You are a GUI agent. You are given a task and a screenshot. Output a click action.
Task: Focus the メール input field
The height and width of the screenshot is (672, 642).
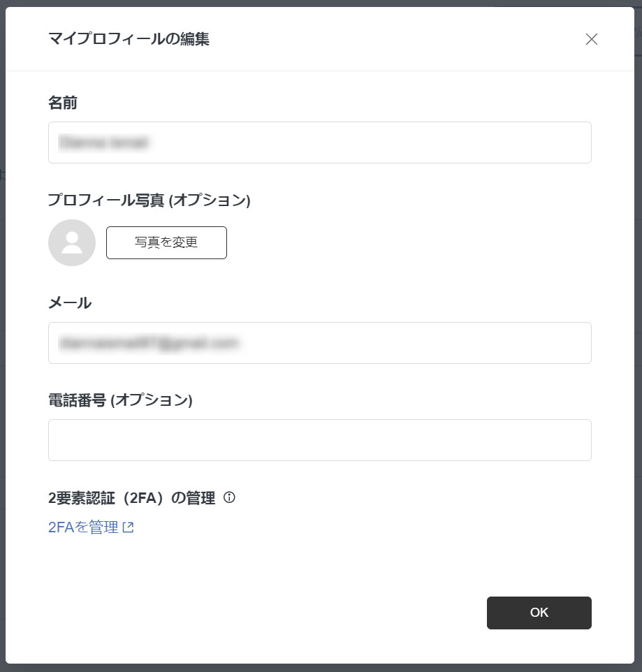tap(320, 343)
